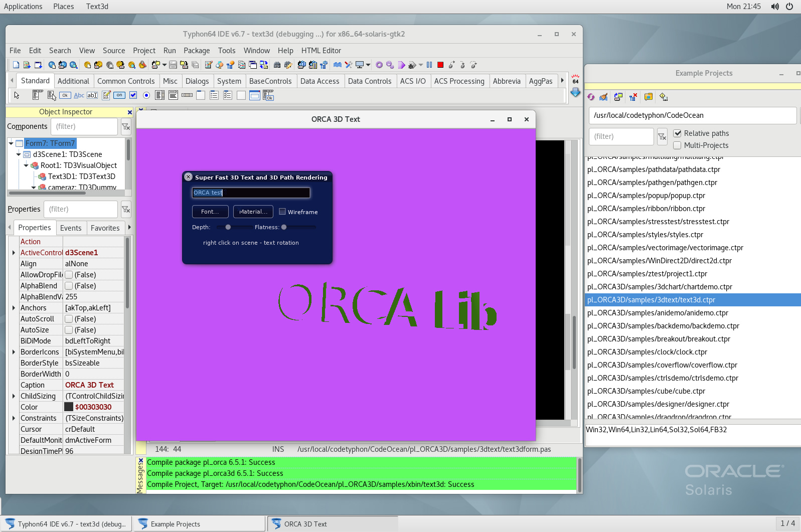
Task: Click the CodeOcean path input in Example Projects
Action: (x=692, y=115)
